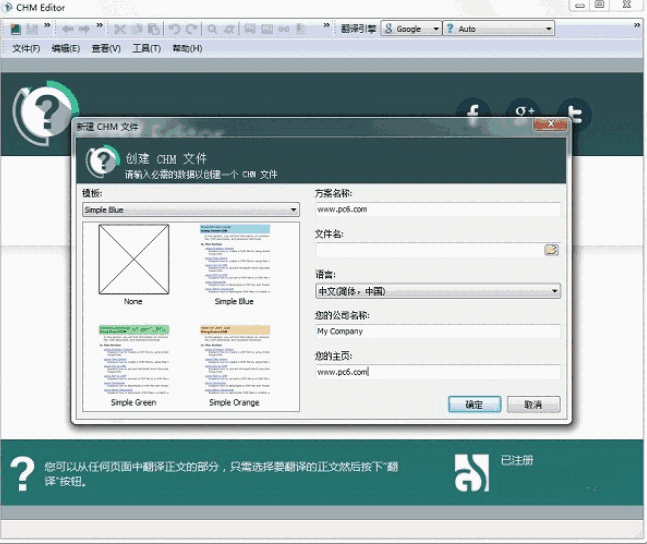
Task: Click the forward arrow toolbar icon
Action: [x=85, y=29]
